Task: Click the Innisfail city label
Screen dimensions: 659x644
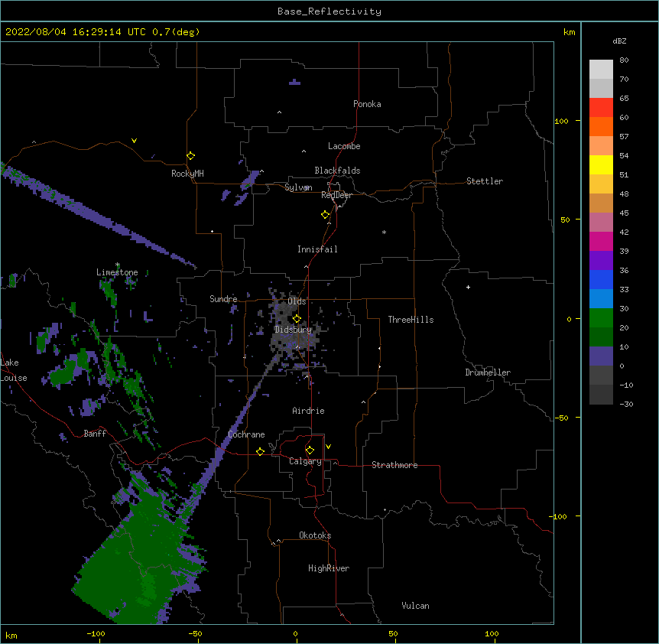Action: (x=317, y=249)
